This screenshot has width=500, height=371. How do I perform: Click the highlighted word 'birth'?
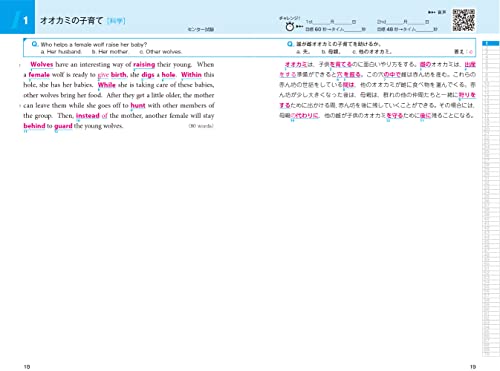click(x=119, y=75)
